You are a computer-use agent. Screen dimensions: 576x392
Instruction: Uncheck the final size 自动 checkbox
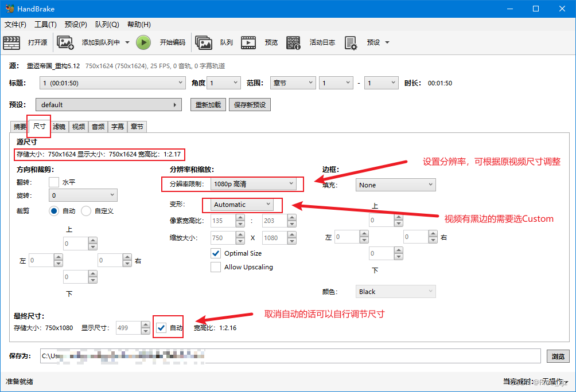(x=161, y=328)
